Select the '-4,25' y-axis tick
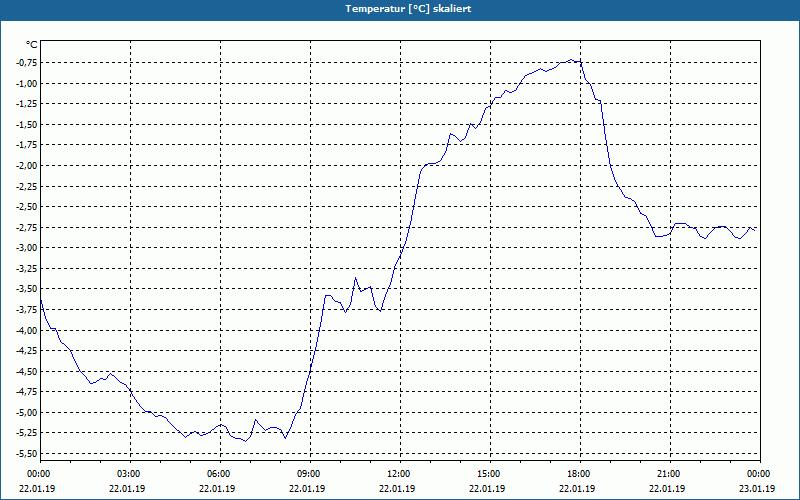Viewport: 800px width, 500px height. coord(28,350)
